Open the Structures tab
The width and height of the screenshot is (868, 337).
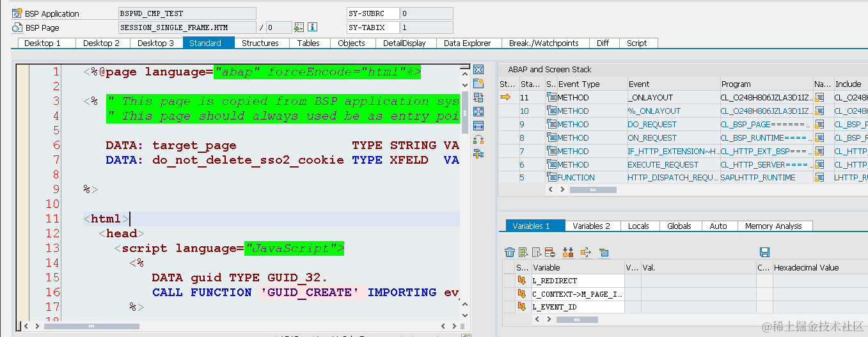click(260, 43)
